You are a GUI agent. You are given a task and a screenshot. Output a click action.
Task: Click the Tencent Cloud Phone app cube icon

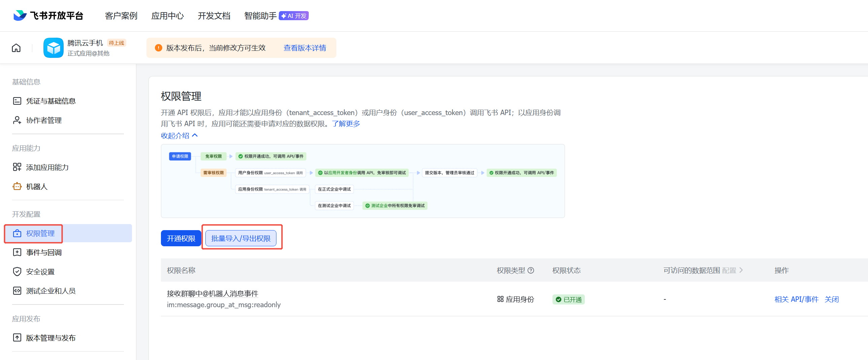click(53, 48)
